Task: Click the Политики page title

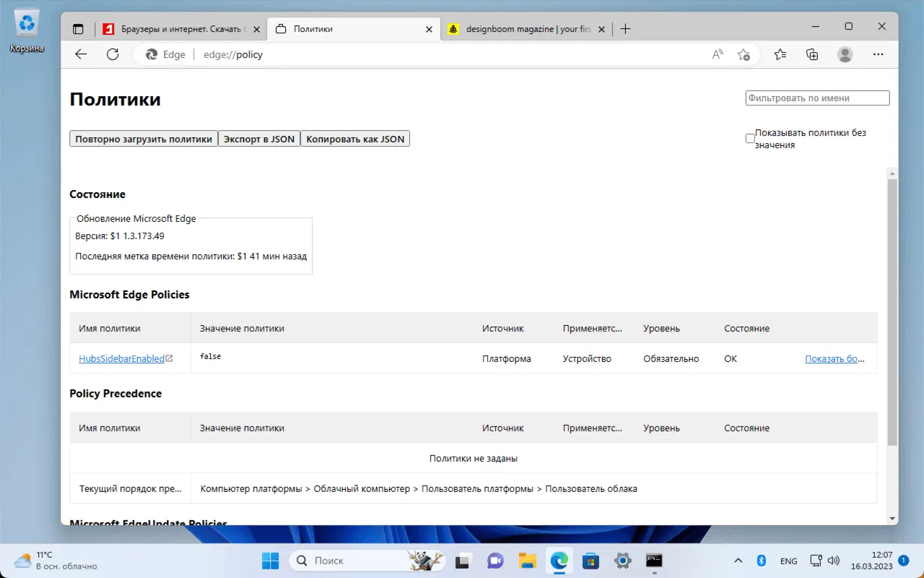Action: tap(115, 100)
